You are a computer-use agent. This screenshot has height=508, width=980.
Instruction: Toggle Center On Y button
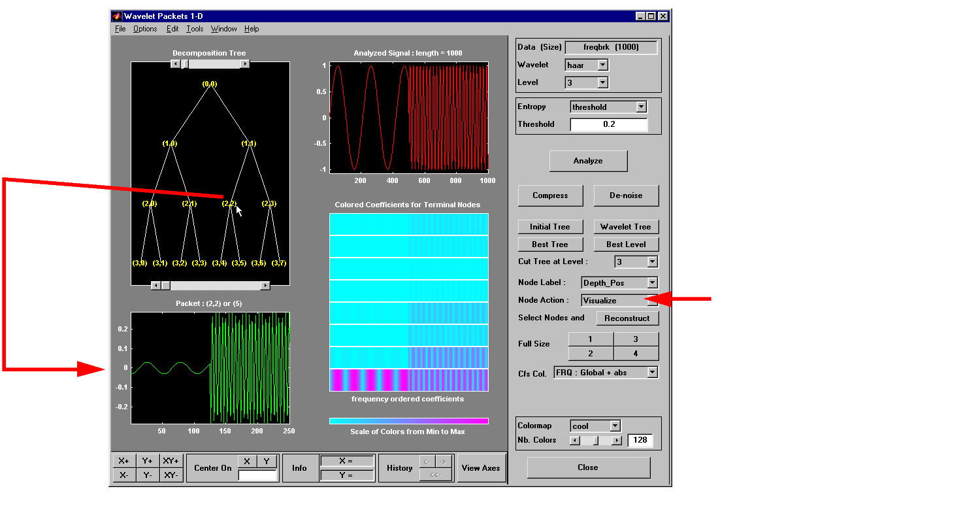point(267,462)
